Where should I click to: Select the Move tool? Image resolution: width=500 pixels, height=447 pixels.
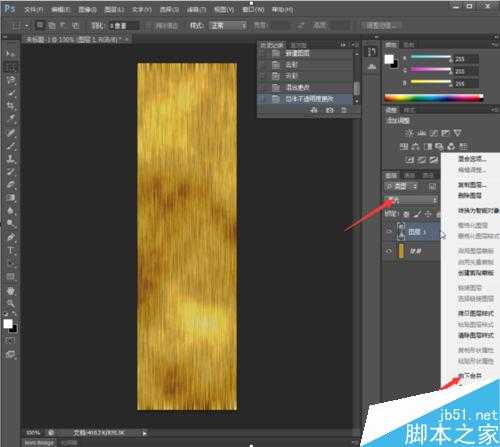pyautogui.click(x=10, y=54)
